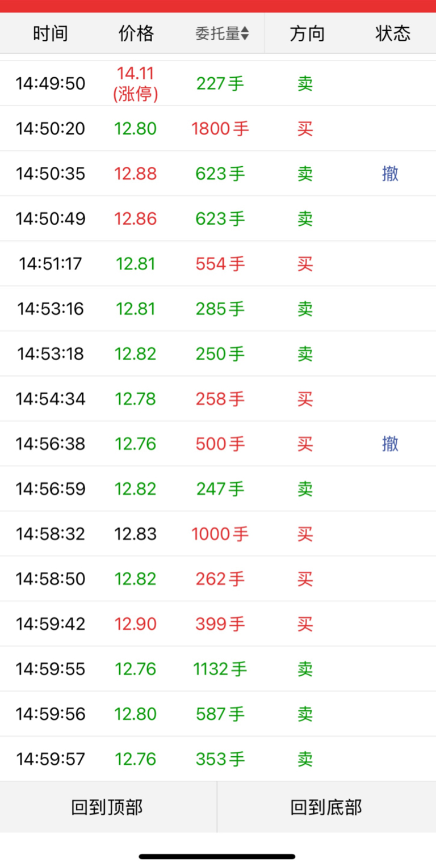Select the 方向 column header
The width and height of the screenshot is (436, 868).
coord(307,33)
